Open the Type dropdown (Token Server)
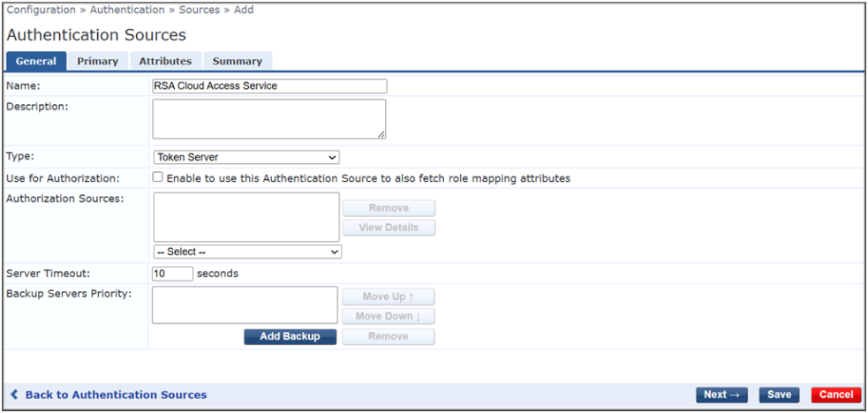Screen dimensions: 868x413 246,157
